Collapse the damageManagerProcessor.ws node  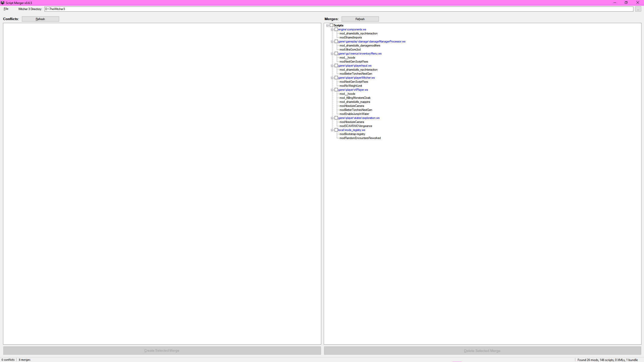tap(332, 41)
